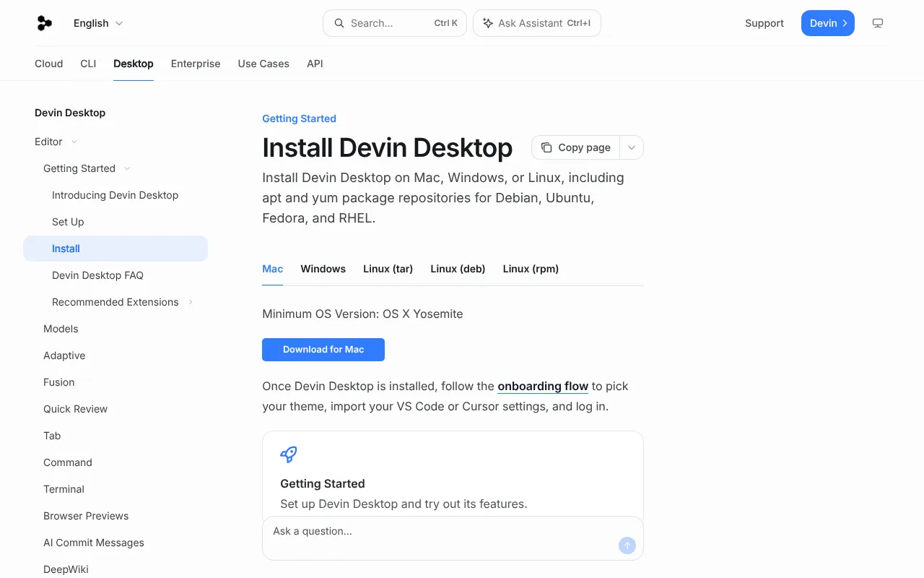924x578 pixels.
Task: Click the Install Devin Desktop heading
Action: tap(388, 147)
